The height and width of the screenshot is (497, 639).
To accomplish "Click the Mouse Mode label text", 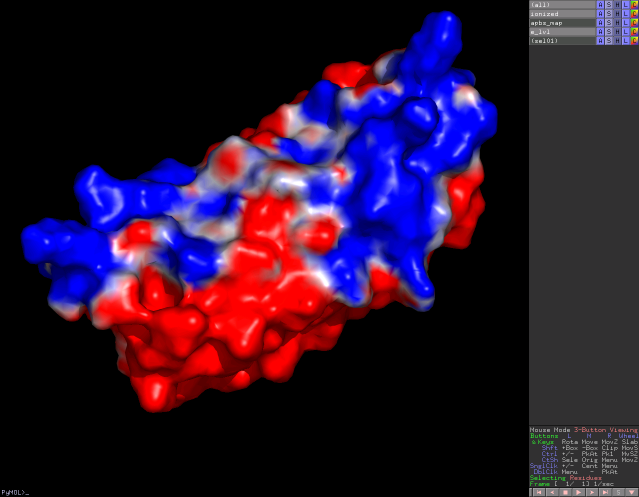I will [x=550, y=430].
